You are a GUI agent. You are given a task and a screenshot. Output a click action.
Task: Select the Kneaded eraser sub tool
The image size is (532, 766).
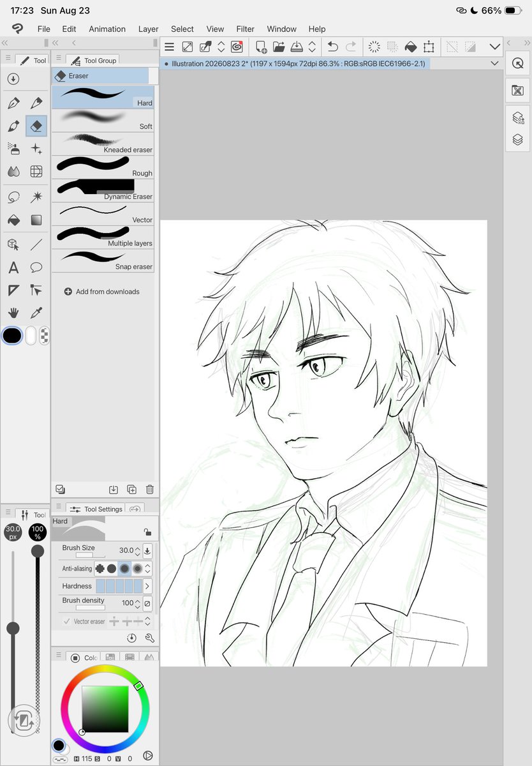click(103, 144)
